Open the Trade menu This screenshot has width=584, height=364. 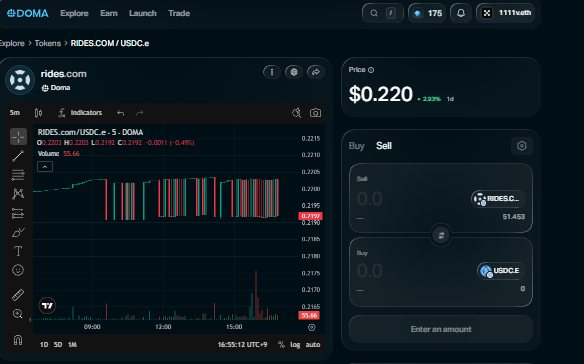click(x=179, y=13)
